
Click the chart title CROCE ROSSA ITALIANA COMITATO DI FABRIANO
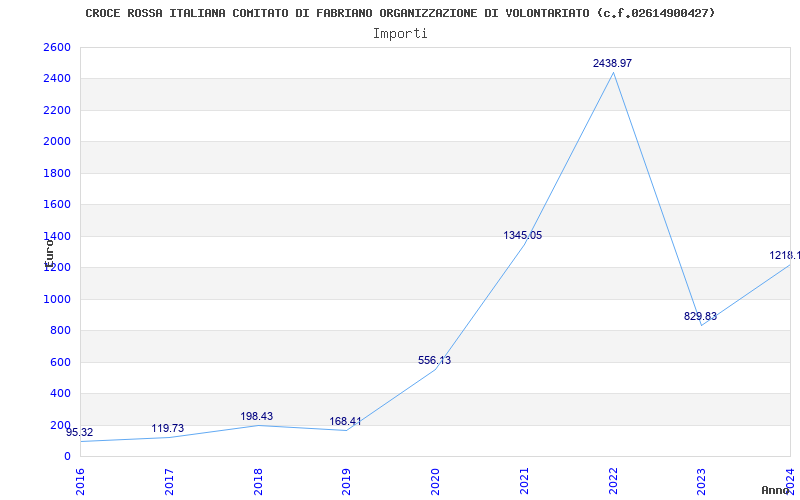coord(400,13)
